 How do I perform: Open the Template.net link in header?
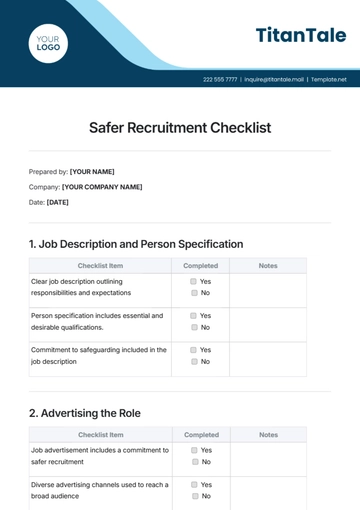[329, 79]
